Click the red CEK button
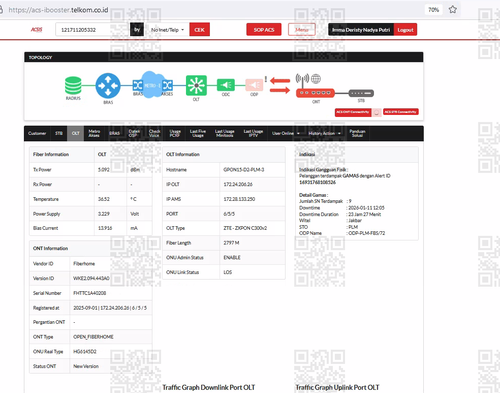The height and width of the screenshot is (393, 500). (x=199, y=30)
